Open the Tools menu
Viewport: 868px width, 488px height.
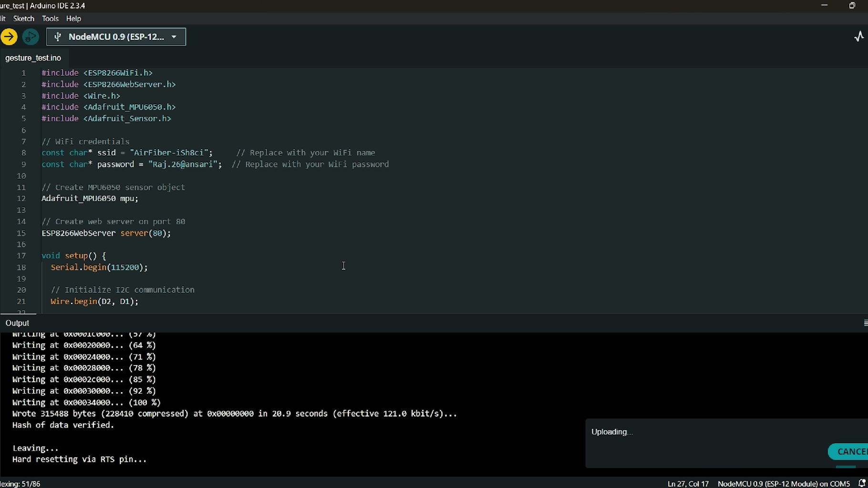(50, 19)
